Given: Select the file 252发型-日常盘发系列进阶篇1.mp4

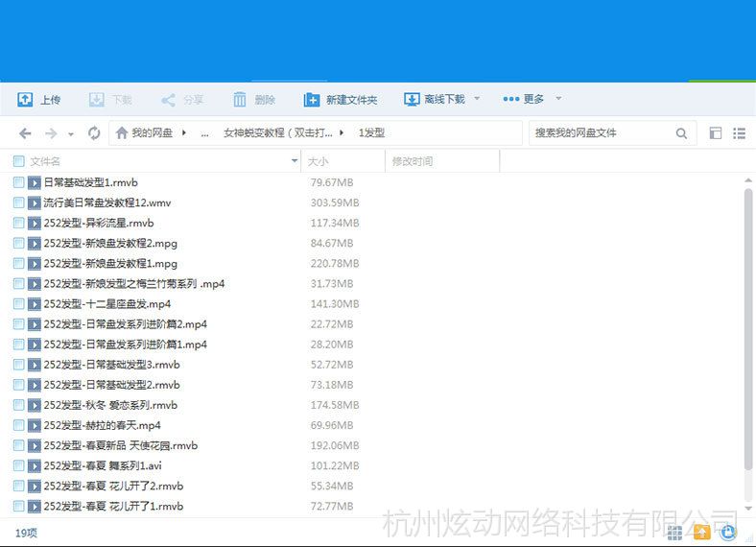Looking at the screenshot, I should (126, 345).
